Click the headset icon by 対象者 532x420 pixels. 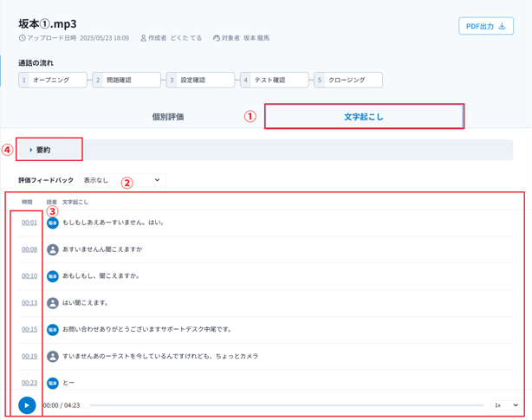[217, 38]
